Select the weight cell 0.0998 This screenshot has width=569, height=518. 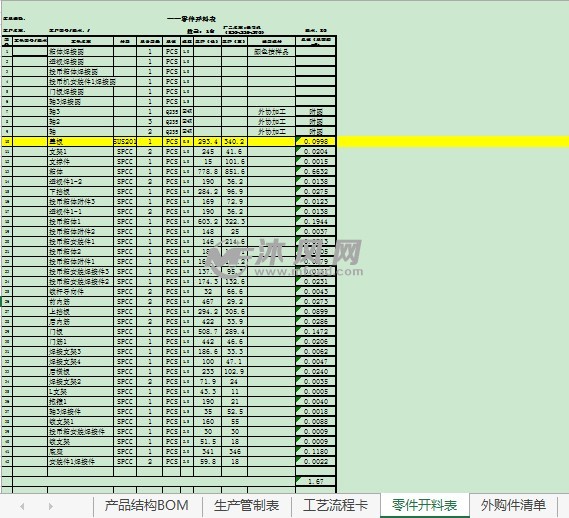click(x=316, y=142)
